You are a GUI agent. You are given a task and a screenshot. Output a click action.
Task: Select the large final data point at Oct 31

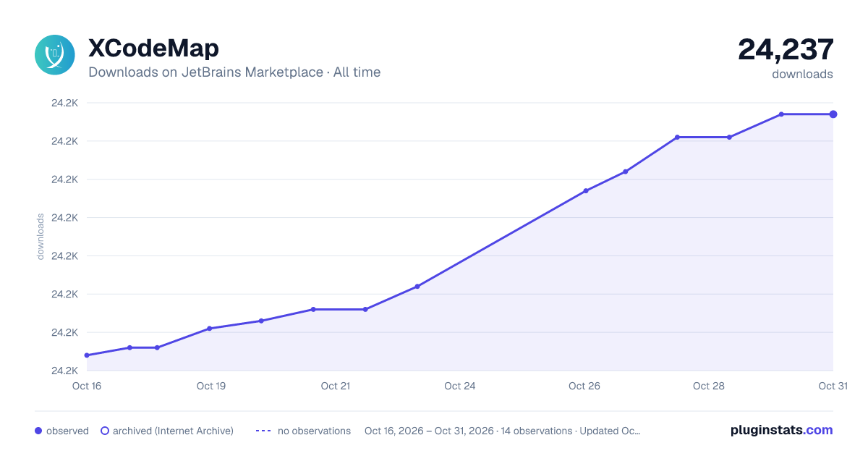833,114
